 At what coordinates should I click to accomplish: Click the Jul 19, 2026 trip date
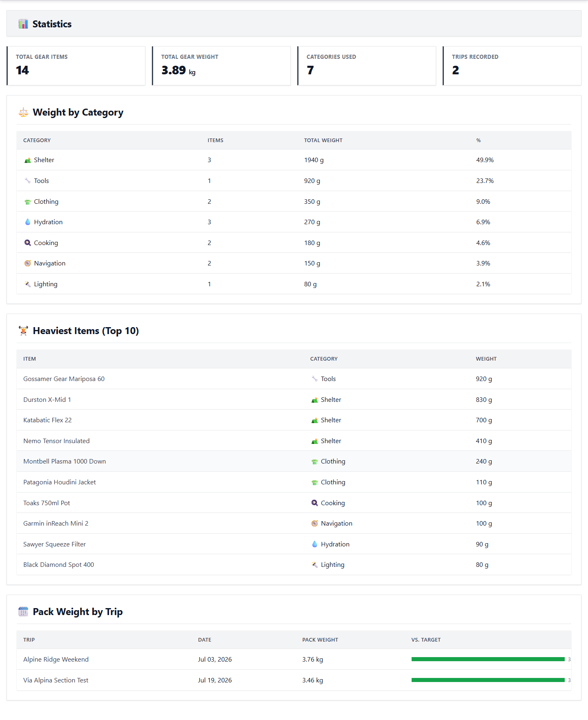tap(215, 680)
